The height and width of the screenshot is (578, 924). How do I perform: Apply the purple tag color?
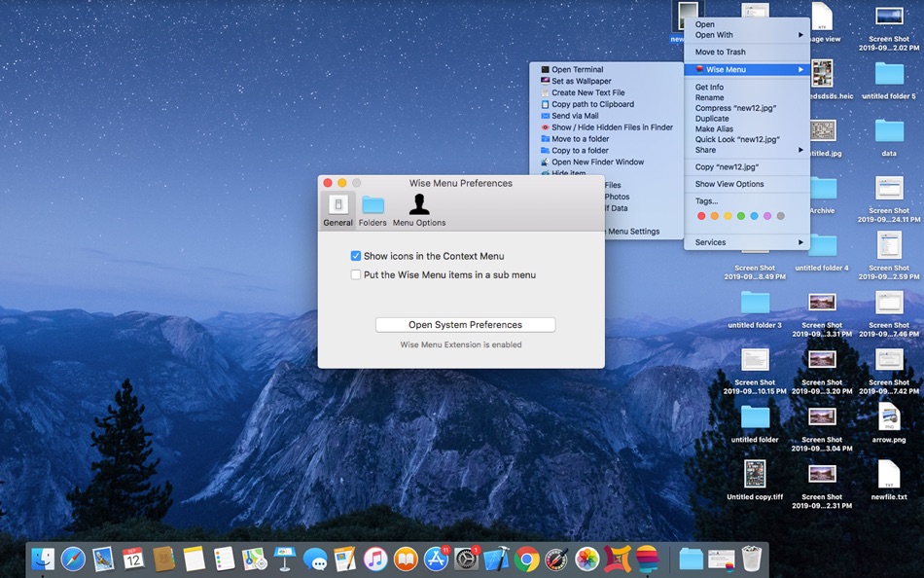767,216
